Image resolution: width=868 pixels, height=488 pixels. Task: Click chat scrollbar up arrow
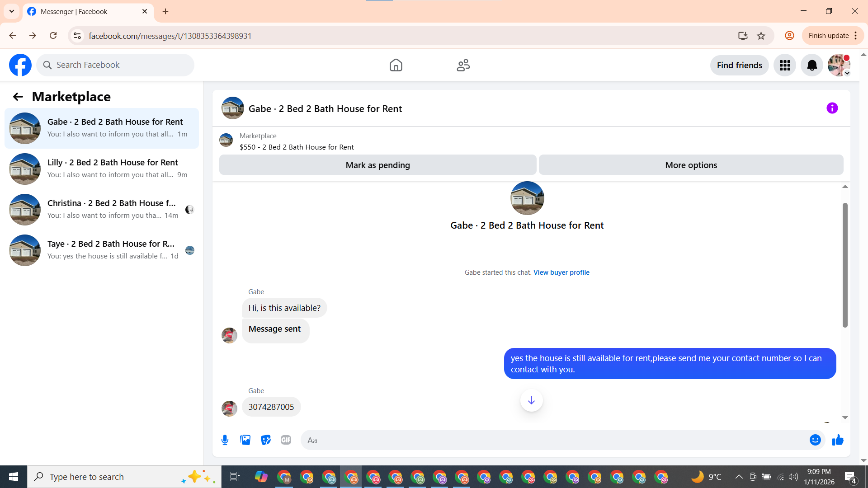pos(845,187)
